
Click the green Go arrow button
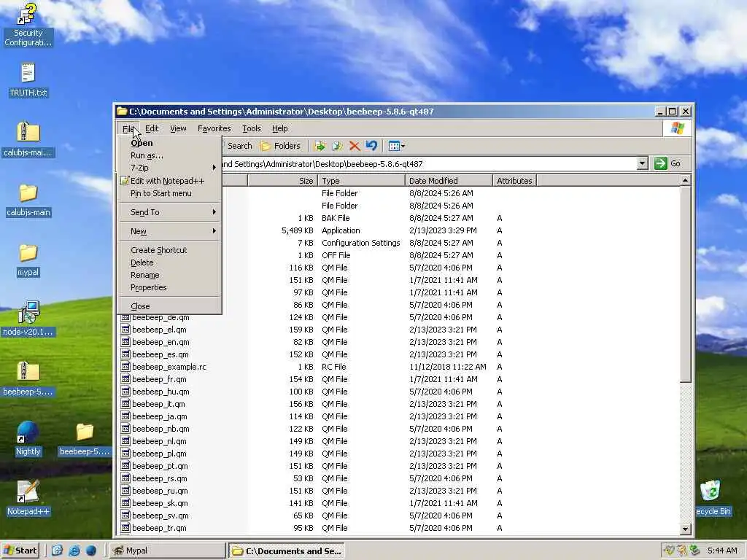coord(668,163)
